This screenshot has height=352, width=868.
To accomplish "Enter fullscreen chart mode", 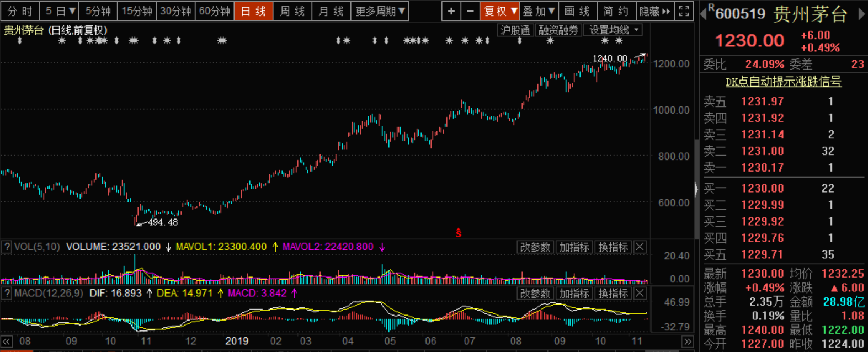I will point(684,11).
